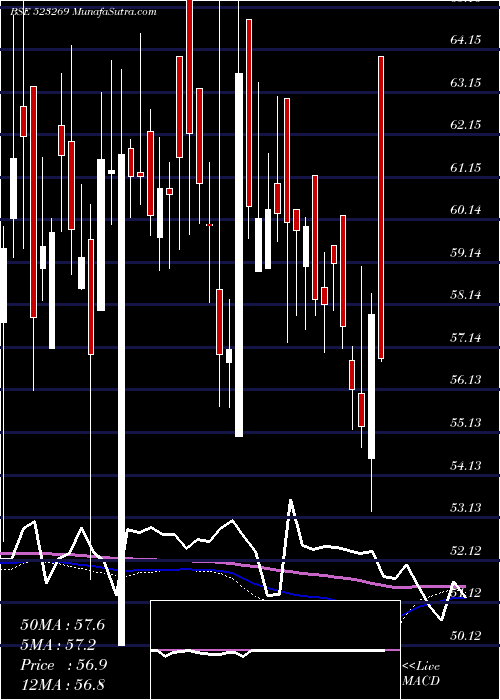
Task: Click inside the MACD indicator box
Action: 275,650
